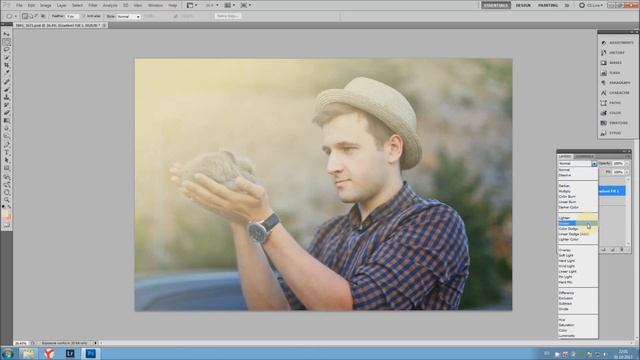Select the Lasso tool
640x360 pixels.
tap(7, 49)
